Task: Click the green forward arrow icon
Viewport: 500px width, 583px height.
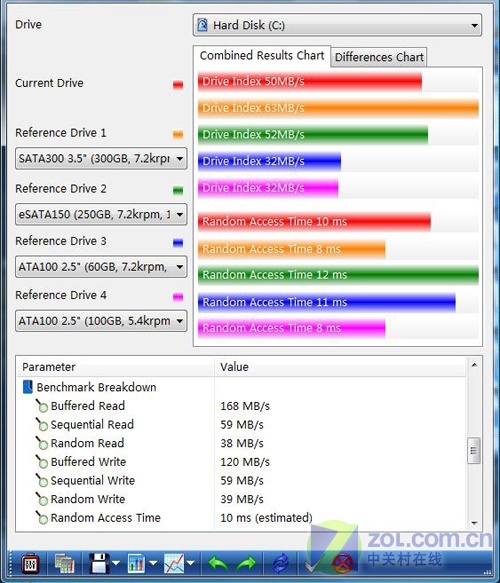Action: (246, 564)
